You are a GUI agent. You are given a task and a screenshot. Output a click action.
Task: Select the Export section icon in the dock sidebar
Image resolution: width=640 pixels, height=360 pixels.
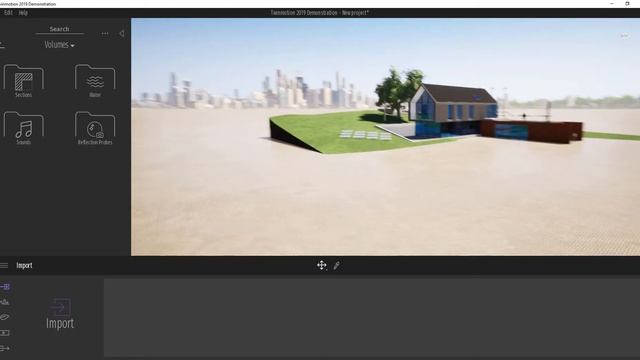click(5, 348)
